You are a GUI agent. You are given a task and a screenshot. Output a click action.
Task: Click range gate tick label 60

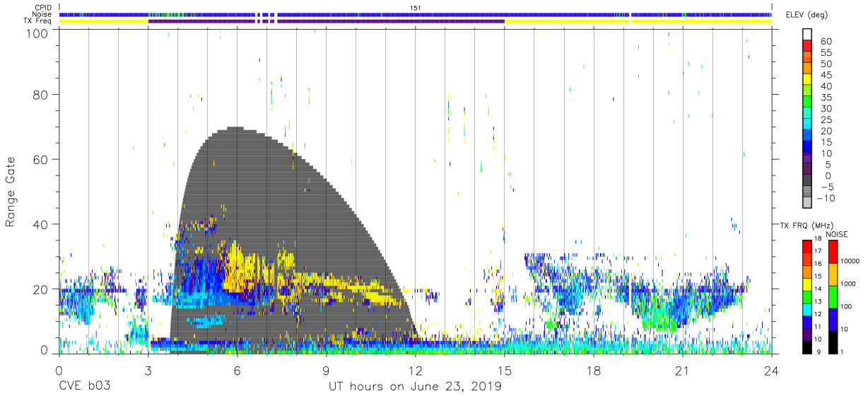[x=42, y=159]
